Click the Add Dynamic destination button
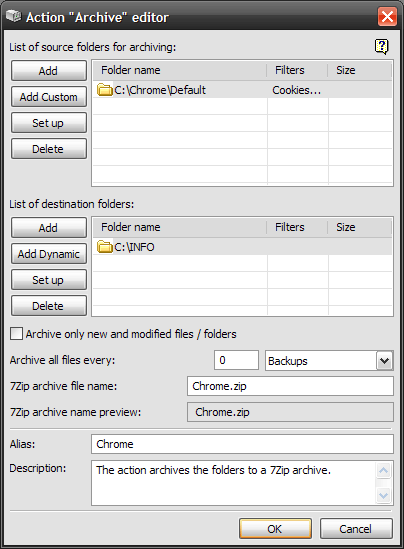 pos(49,253)
